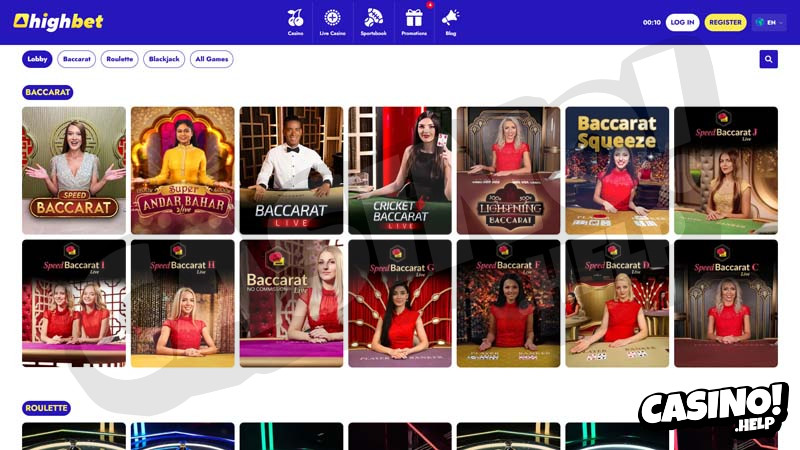Screen dimensions: 800x450
Task: Switch to the Blackjack filter tab
Action: pos(164,59)
